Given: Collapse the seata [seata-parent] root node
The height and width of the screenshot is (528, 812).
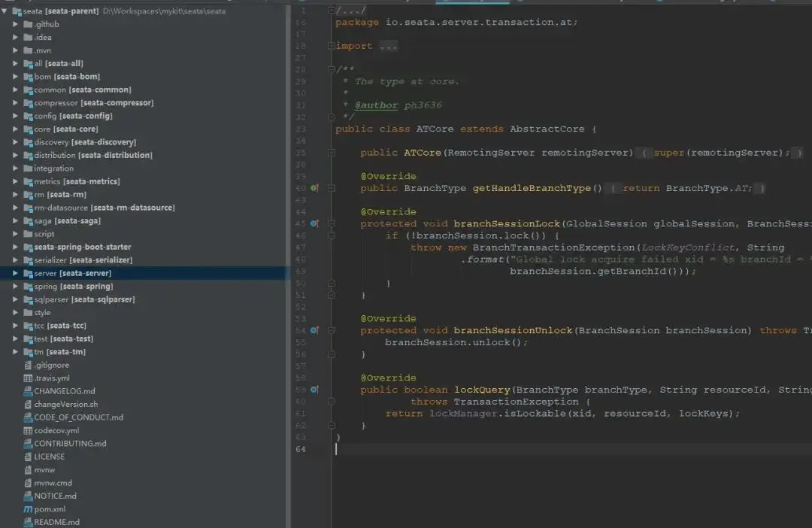Looking at the screenshot, I should point(5,11).
